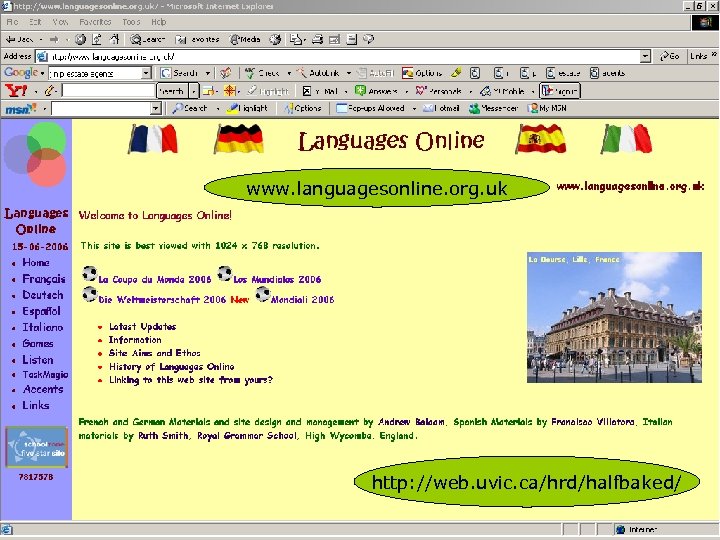
Task: Click the Google search-word 'agents' button
Action: pyautogui.click(x=607, y=73)
